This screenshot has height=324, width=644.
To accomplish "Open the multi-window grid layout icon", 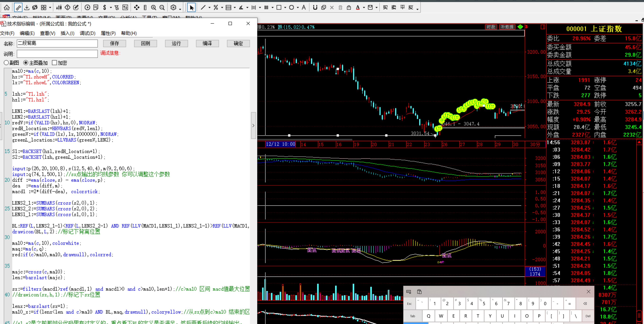I will pos(43,7).
